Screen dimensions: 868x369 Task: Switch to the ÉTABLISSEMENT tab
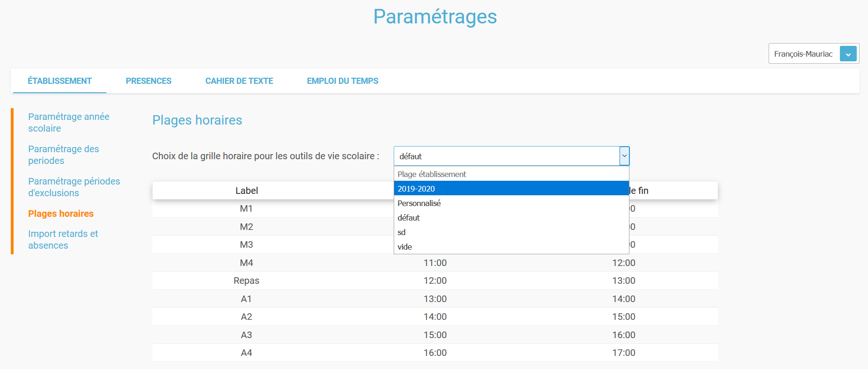click(x=60, y=81)
